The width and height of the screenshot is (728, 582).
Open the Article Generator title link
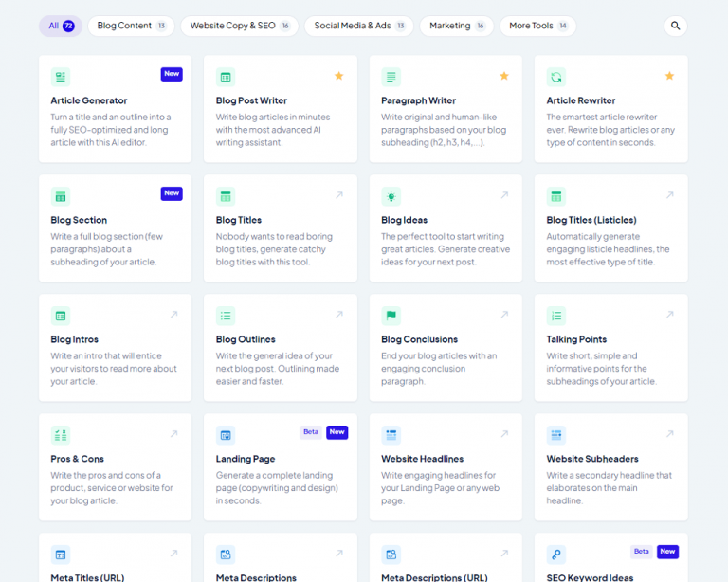point(89,100)
